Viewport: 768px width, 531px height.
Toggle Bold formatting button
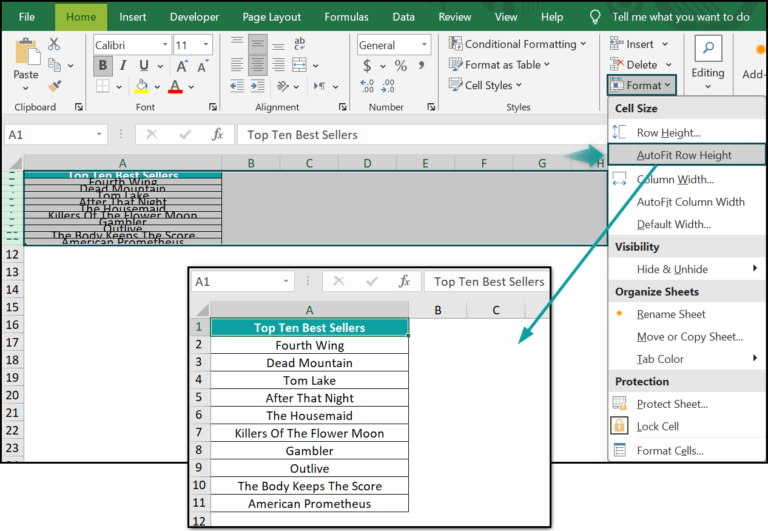(103, 66)
